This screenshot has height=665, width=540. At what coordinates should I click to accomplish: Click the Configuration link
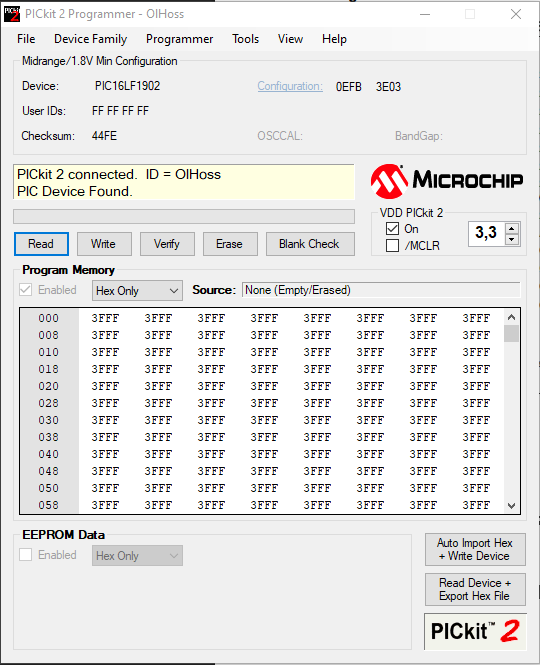(x=290, y=86)
